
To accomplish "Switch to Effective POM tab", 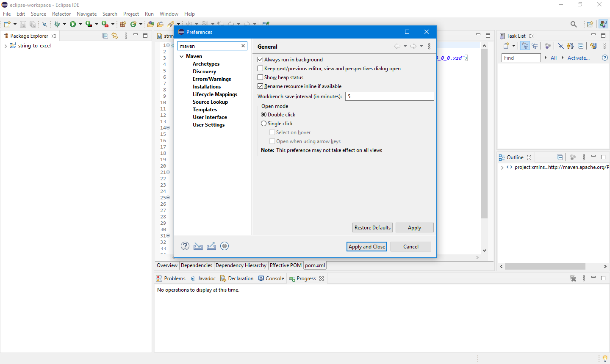I will click(286, 265).
